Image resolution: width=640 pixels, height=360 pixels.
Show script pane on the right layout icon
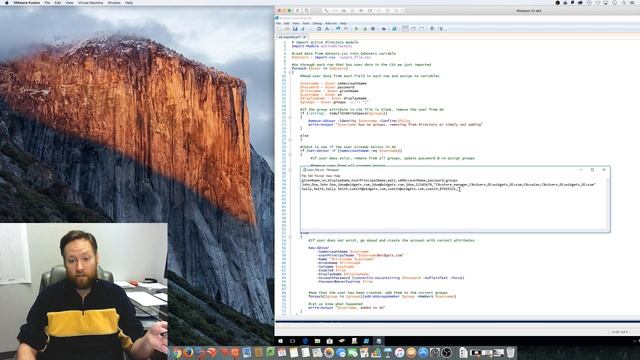pos(413,29)
